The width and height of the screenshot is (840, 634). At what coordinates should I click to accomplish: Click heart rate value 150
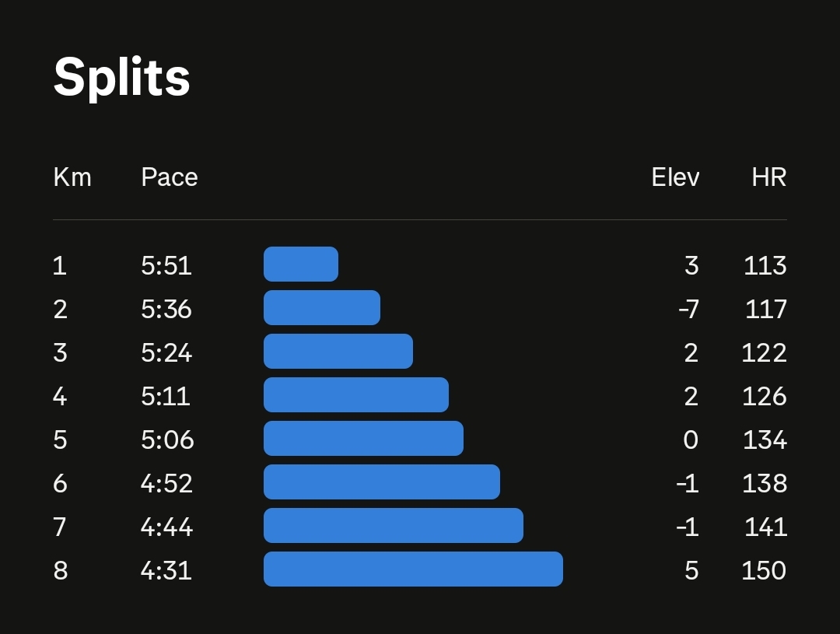pos(764,571)
